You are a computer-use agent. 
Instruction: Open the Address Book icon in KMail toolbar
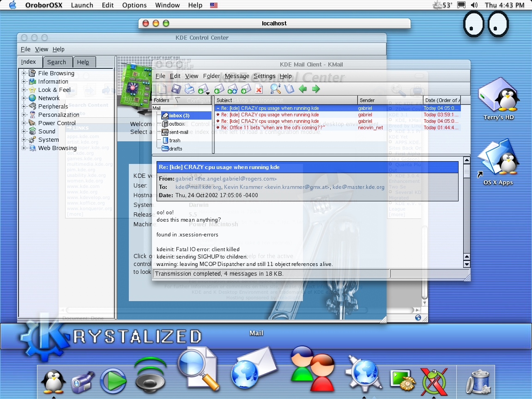[289, 89]
